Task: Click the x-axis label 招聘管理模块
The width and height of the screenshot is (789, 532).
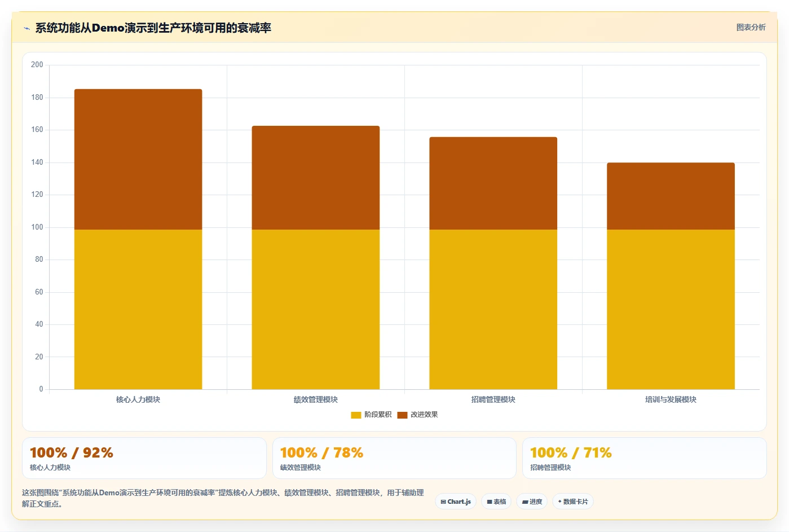Action: point(493,399)
